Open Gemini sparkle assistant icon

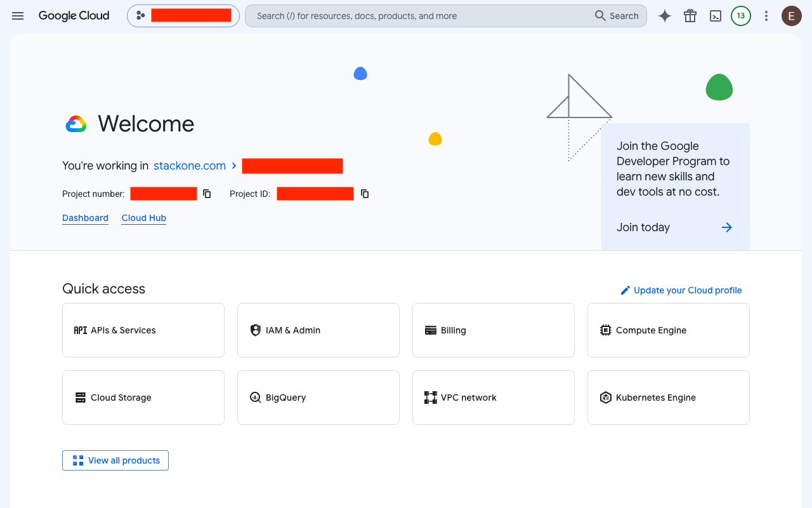point(665,16)
